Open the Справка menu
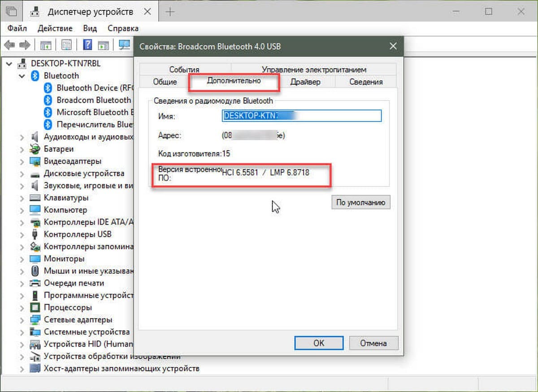 (123, 28)
